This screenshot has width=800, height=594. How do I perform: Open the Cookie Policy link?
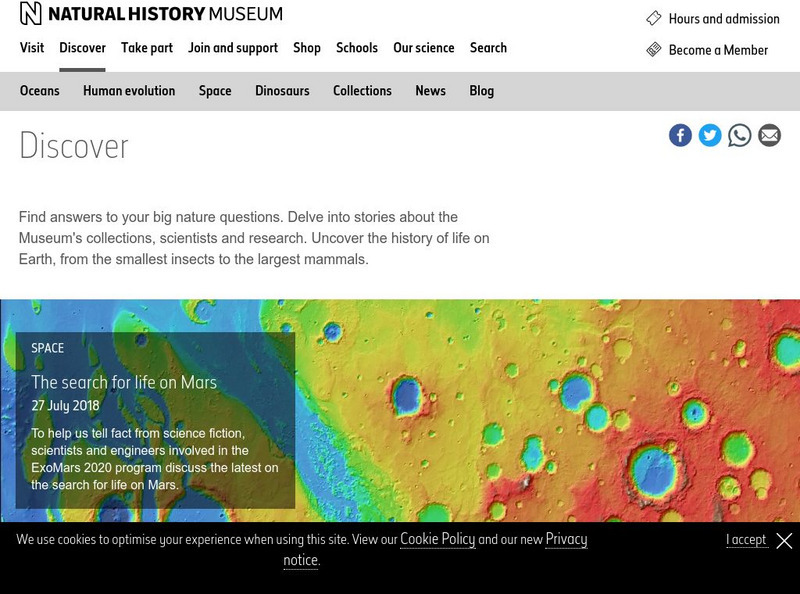(x=436, y=539)
